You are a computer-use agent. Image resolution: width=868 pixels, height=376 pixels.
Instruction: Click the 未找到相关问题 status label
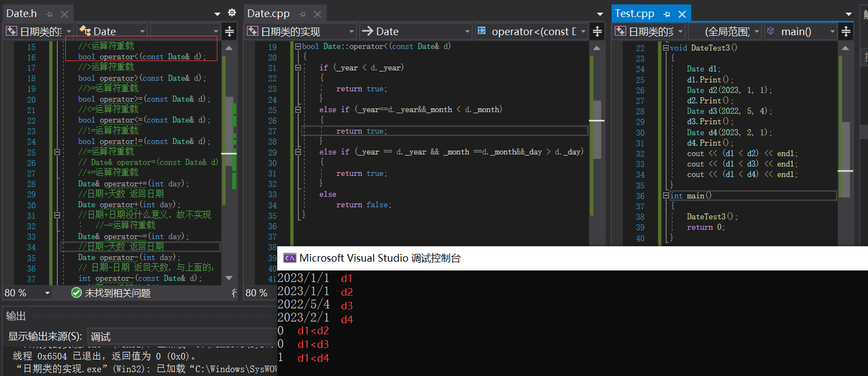[x=117, y=293]
